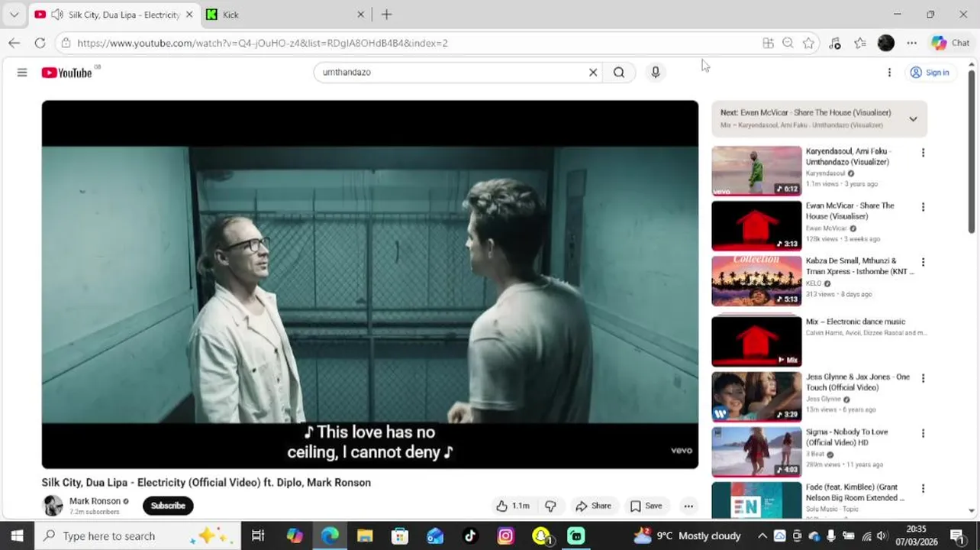Sign in to YouTube

tap(930, 73)
